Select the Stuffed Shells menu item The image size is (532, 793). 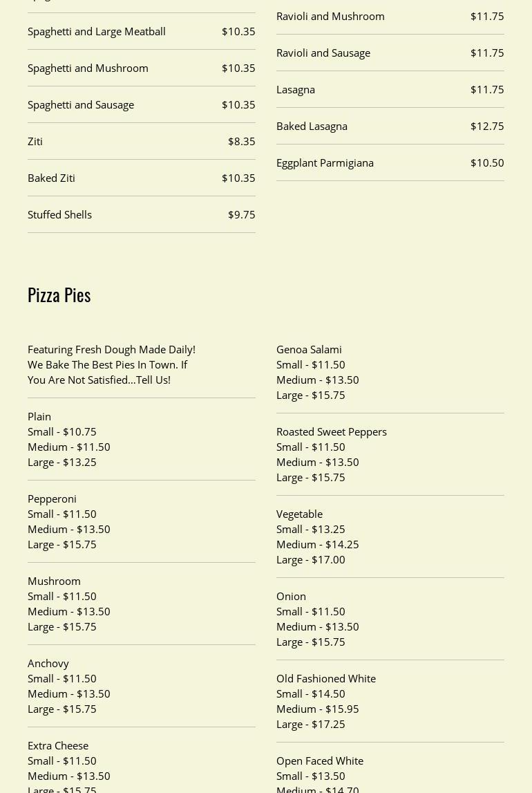point(59,214)
